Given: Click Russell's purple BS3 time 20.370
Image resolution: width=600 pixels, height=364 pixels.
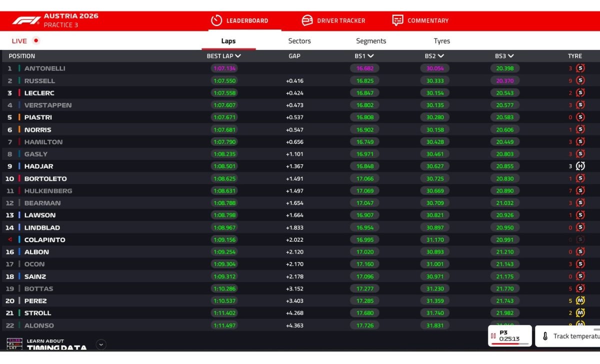Looking at the screenshot, I should coord(505,80).
